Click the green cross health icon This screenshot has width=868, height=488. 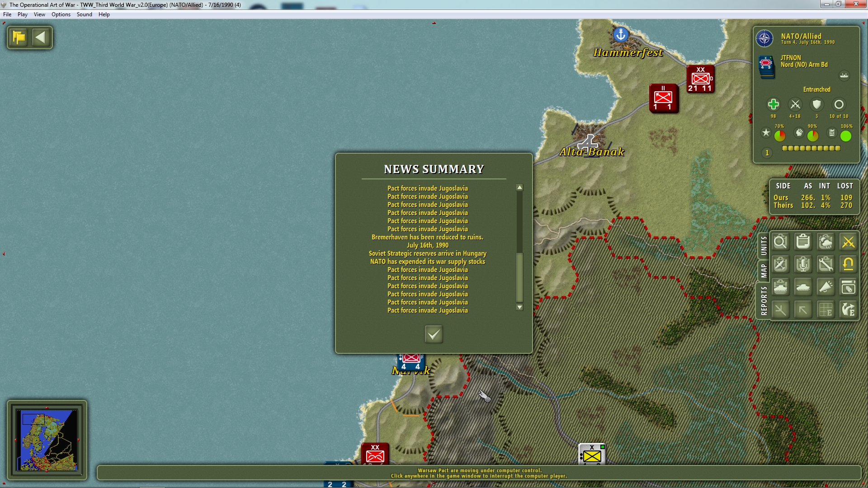click(x=773, y=104)
